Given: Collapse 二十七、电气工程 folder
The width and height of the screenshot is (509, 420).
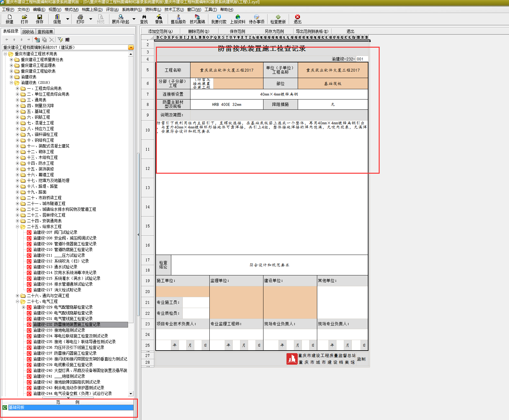Looking at the screenshot, I should 18,301.
